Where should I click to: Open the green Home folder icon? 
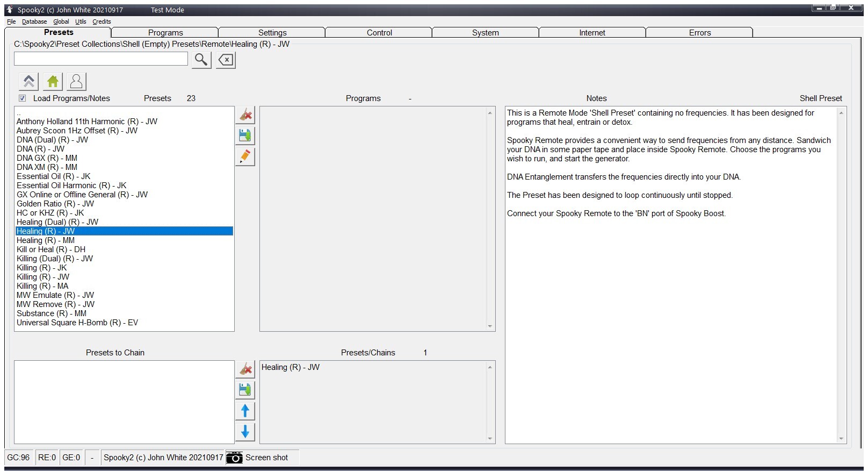(x=53, y=82)
